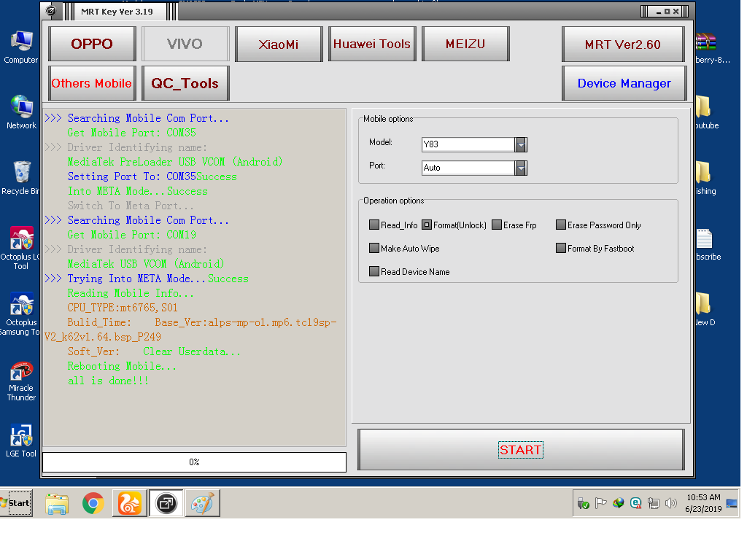Screen dimensions: 747x560
Task: Click Safely Remove Hardware tray icon
Action: (x=583, y=503)
